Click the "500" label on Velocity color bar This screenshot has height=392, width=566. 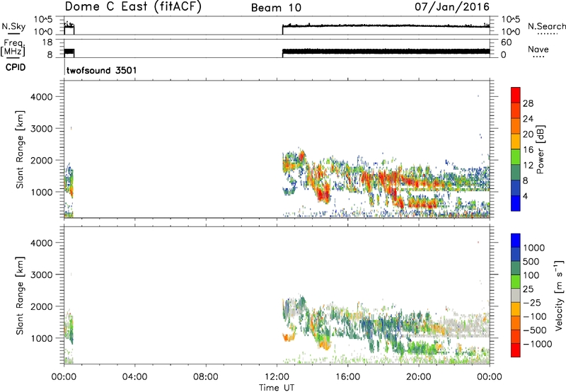coord(533,262)
